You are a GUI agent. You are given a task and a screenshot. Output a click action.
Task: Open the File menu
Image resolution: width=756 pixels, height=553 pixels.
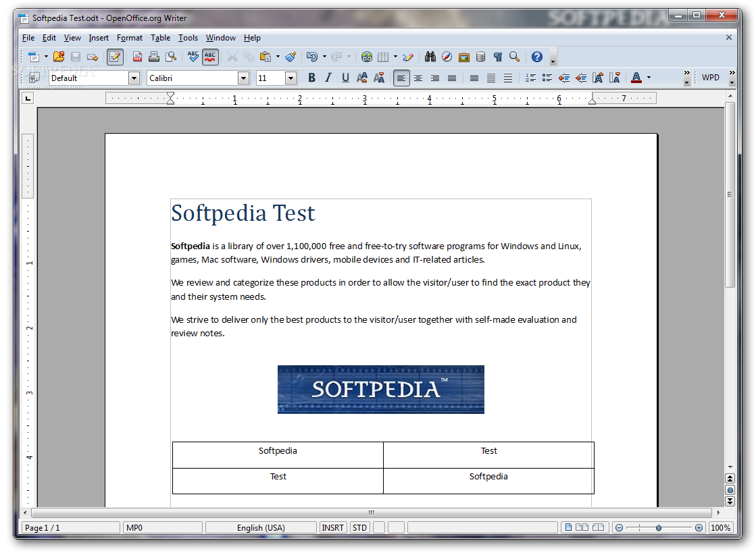point(28,38)
